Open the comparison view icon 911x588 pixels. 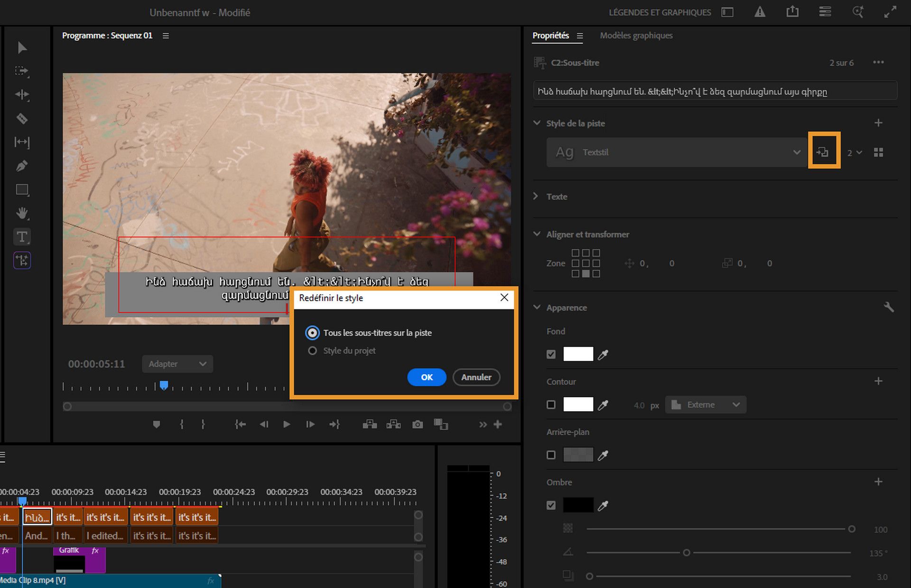(x=441, y=424)
